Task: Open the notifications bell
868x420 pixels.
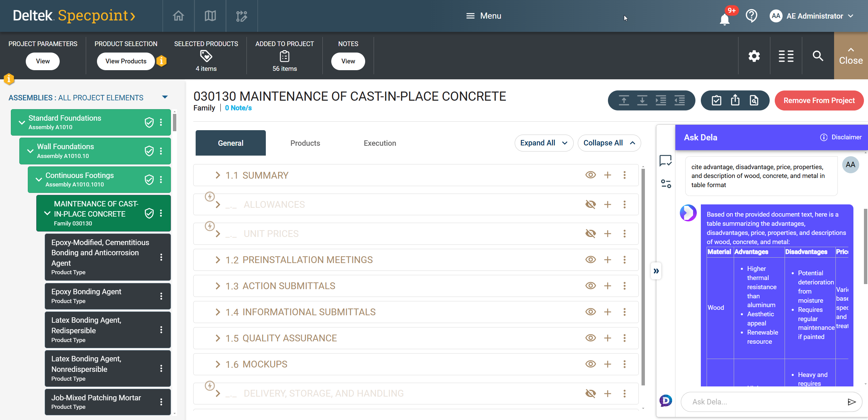Action: (x=725, y=19)
